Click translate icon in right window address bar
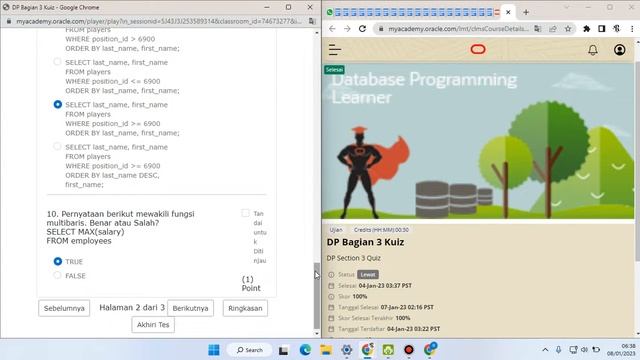 click(538, 29)
